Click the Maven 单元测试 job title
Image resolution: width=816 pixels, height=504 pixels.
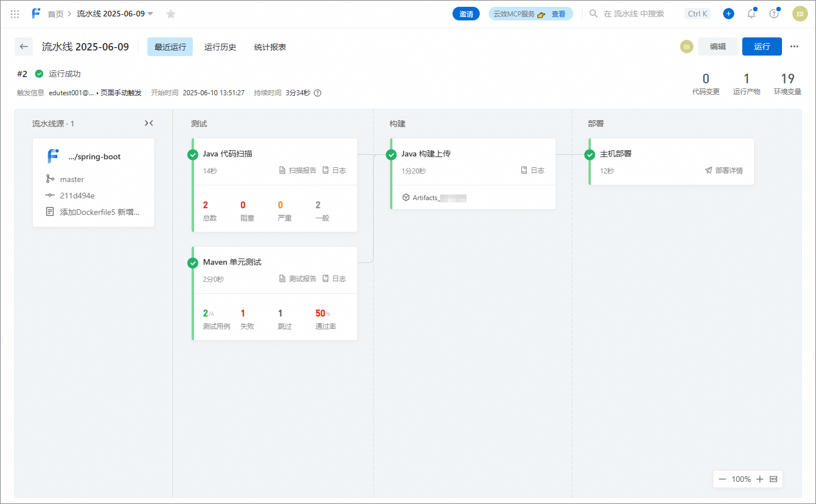coord(232,262)
